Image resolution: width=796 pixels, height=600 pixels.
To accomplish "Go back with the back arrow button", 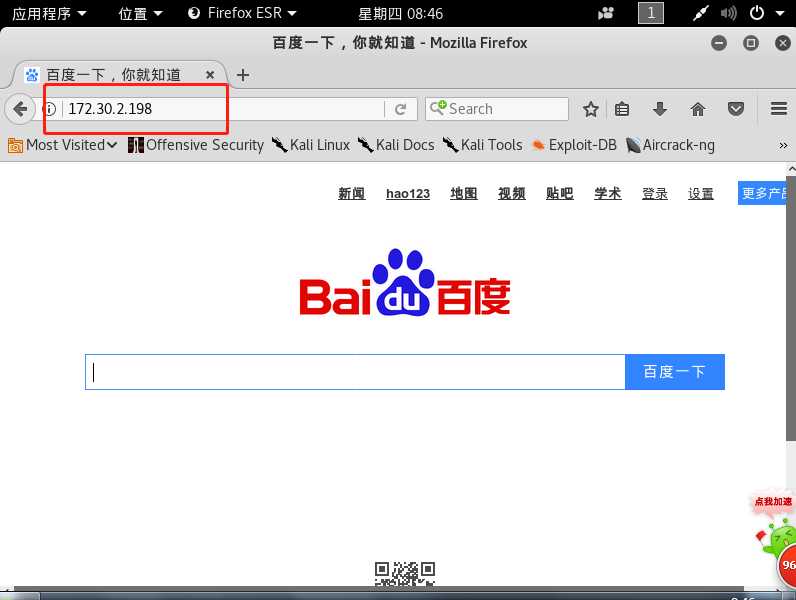I will coord(20,109).
